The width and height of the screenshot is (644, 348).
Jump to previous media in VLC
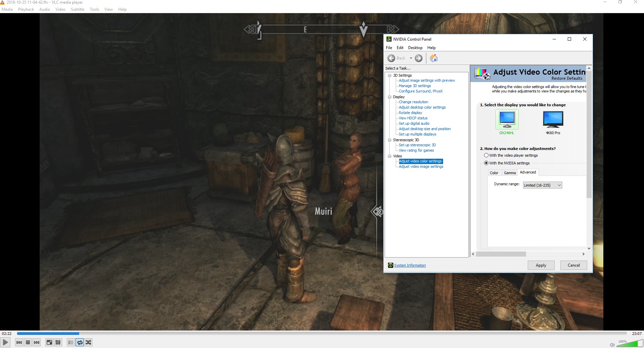pos(19,342)
